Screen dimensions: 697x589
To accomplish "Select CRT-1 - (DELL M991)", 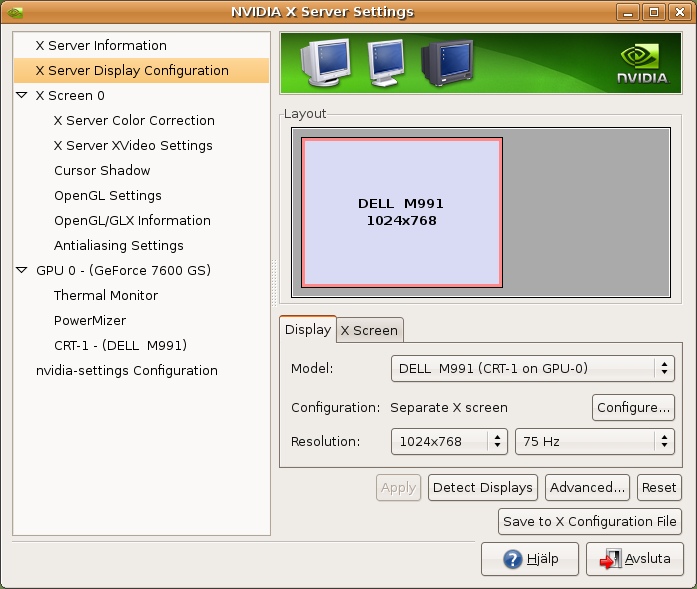I will coord(141,345).
